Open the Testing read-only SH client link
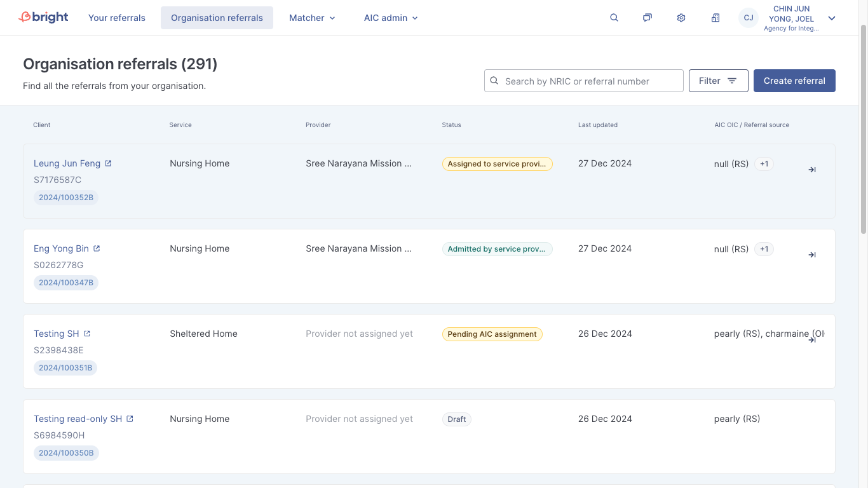 tap(78, 419)
